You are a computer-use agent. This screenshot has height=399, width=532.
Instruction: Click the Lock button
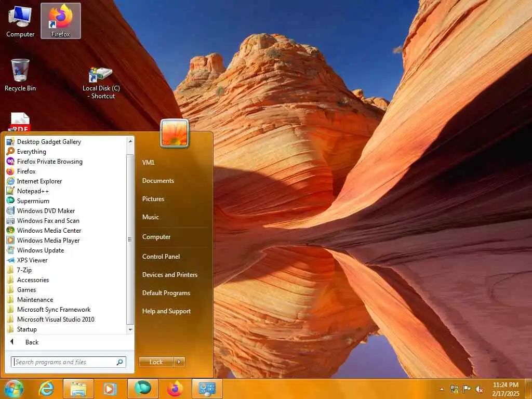point(156,362)
